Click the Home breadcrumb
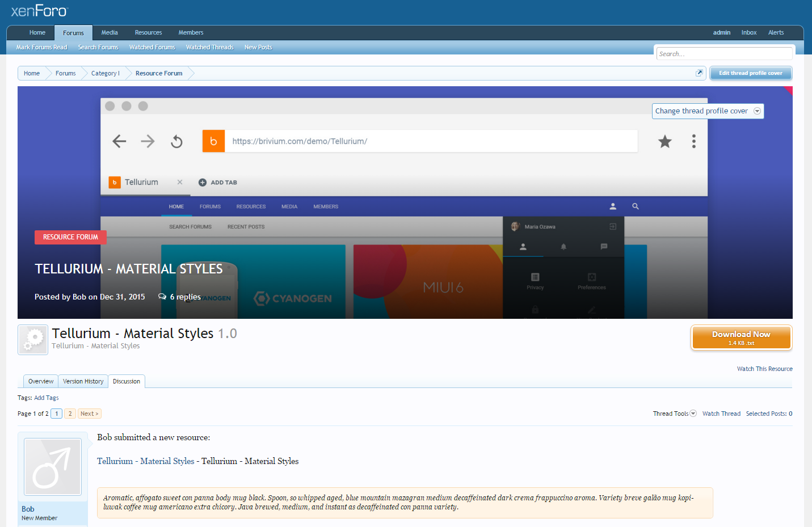 [x=32, y=73]
